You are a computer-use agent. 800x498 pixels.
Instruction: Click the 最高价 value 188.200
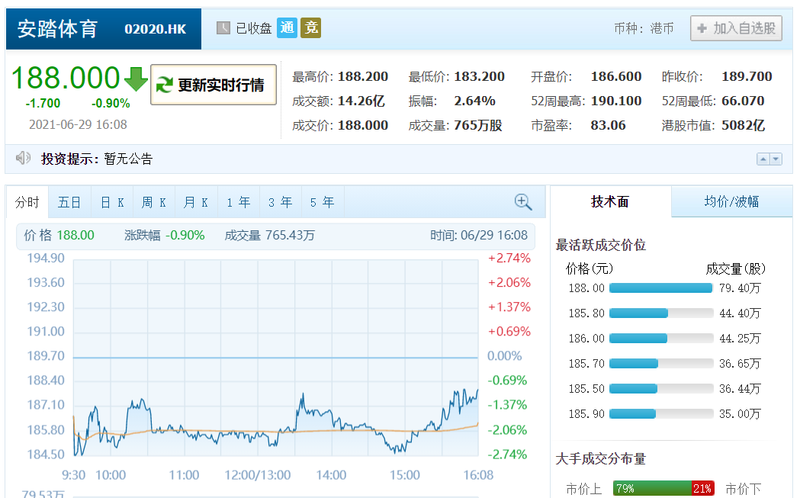(x=363, y=77)
